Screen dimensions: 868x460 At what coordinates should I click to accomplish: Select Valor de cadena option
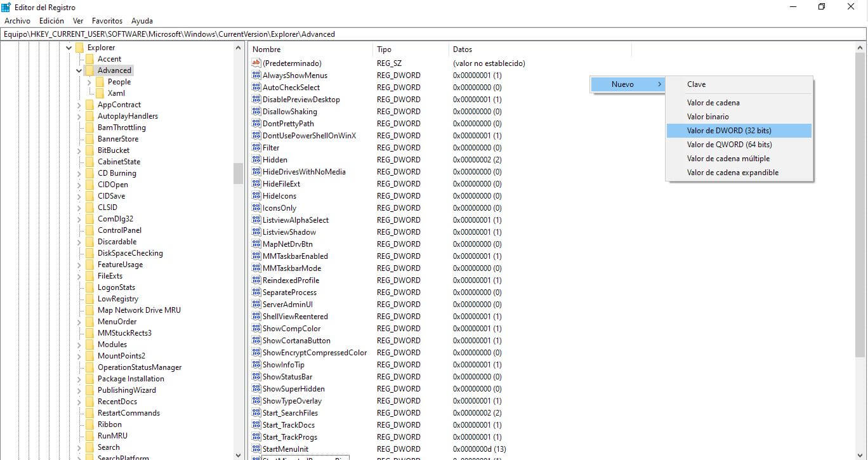739,103
